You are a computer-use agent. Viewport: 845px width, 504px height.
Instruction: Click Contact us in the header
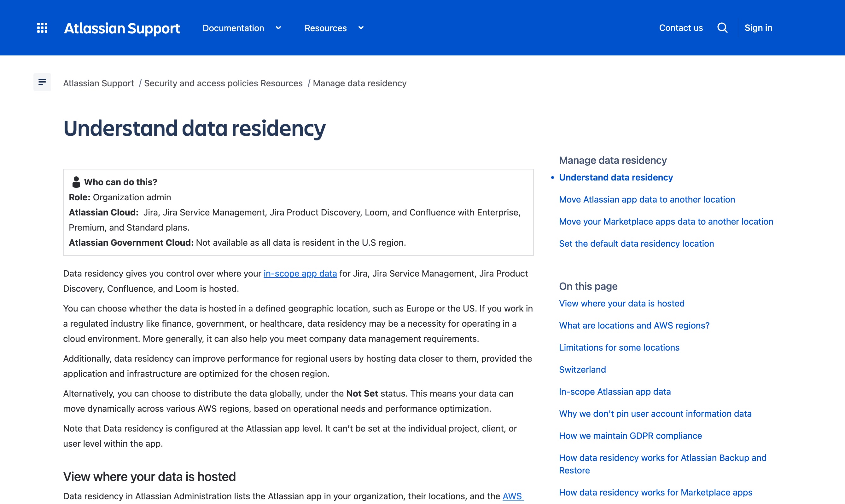click(x=681, y=28)
